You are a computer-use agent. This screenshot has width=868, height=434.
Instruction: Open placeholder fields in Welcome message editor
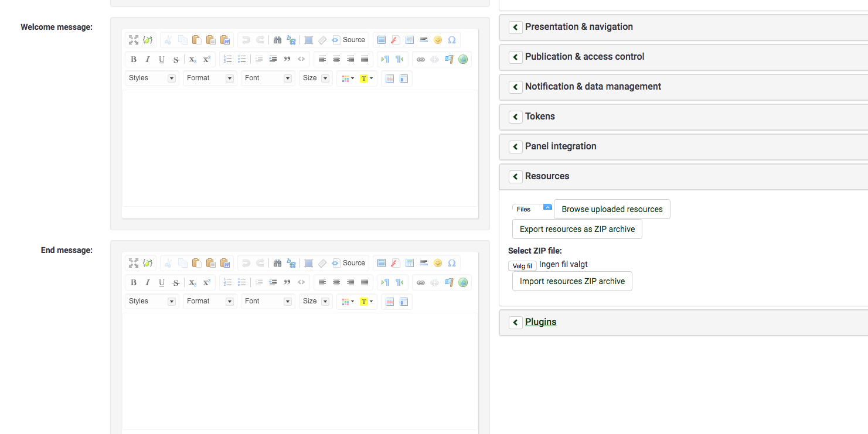148,40
